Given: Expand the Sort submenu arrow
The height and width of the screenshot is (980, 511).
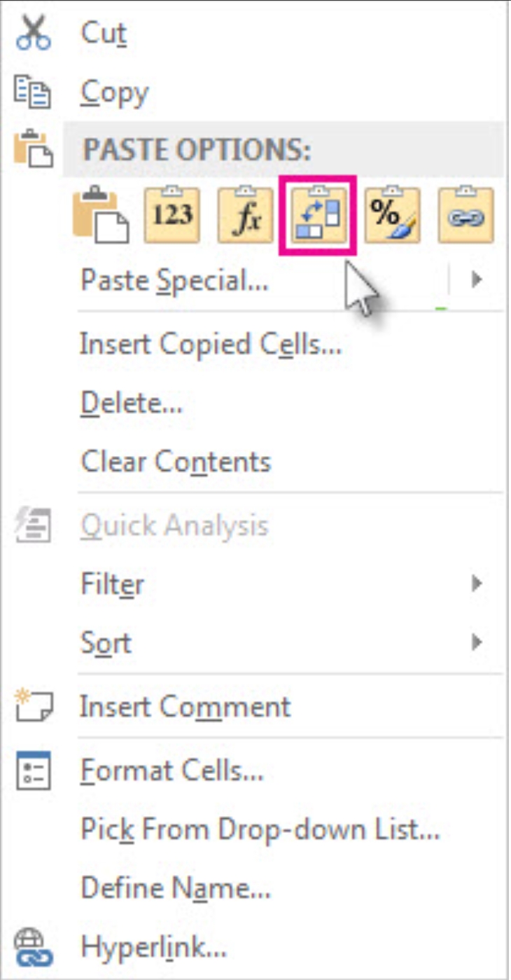Looking at the screenshot, I should [x=477, y=642].
